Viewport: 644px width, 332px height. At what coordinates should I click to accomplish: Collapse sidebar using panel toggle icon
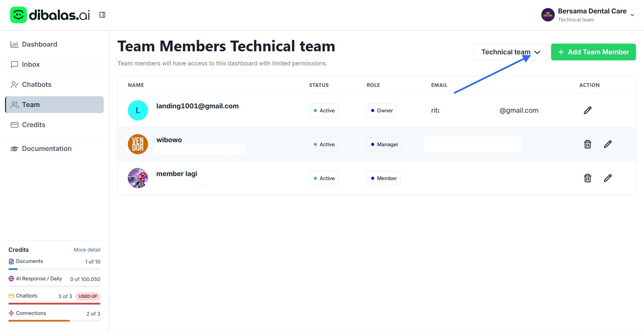point(102,15)
